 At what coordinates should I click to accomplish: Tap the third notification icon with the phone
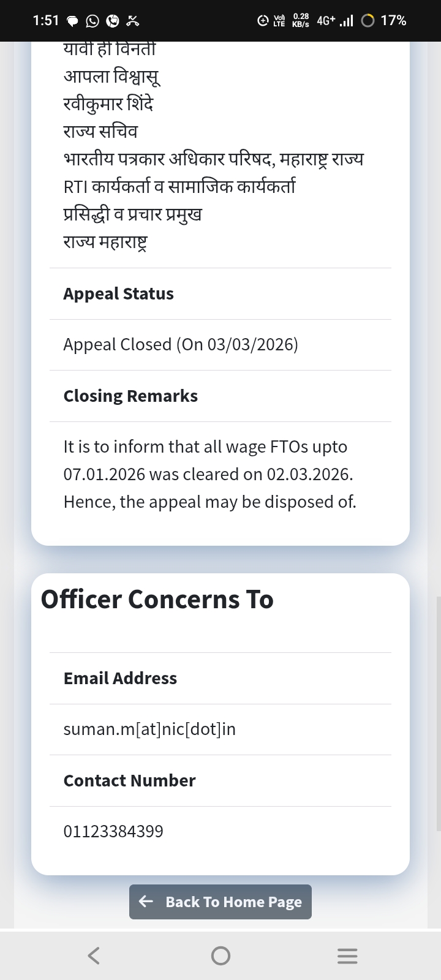tap(113, 21)
